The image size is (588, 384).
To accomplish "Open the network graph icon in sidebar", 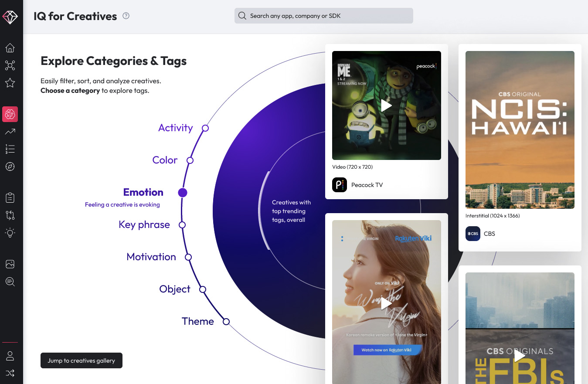I will [10, 66].
